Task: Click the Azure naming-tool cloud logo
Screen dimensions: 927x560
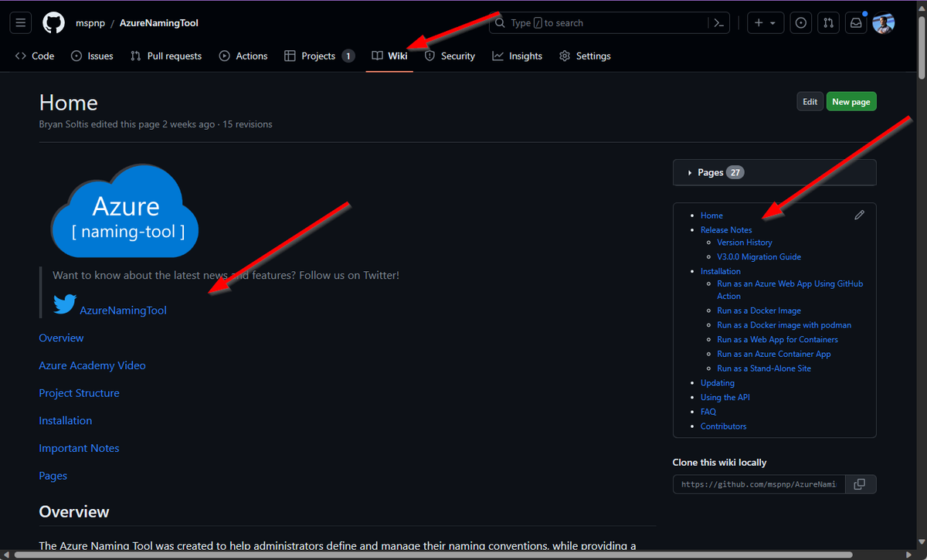Action: (124, 212)
